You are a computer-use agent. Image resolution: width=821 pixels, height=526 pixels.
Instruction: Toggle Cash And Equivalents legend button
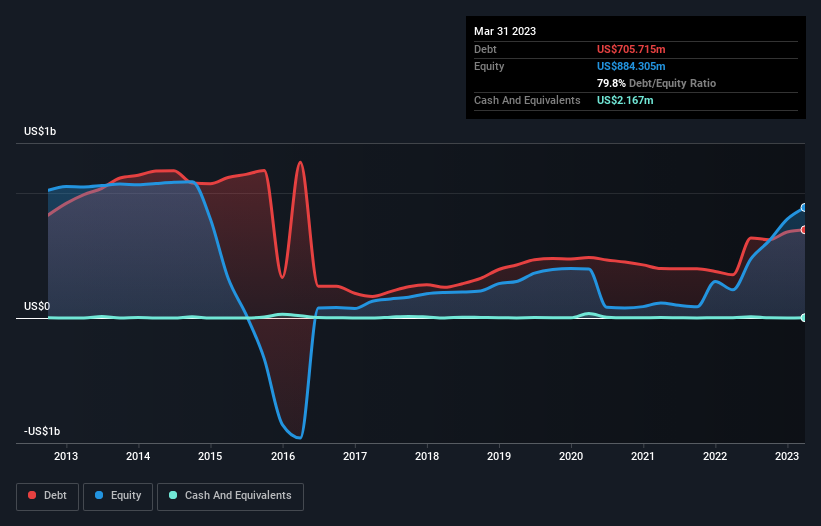pyautogui.click(x=230, y=496)
